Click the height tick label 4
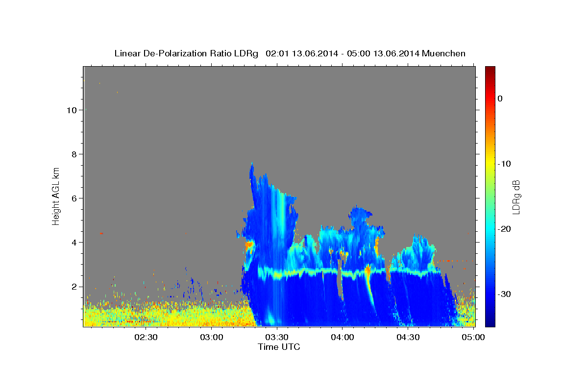This screenshot has width=588, height=392. coord(74,243)
